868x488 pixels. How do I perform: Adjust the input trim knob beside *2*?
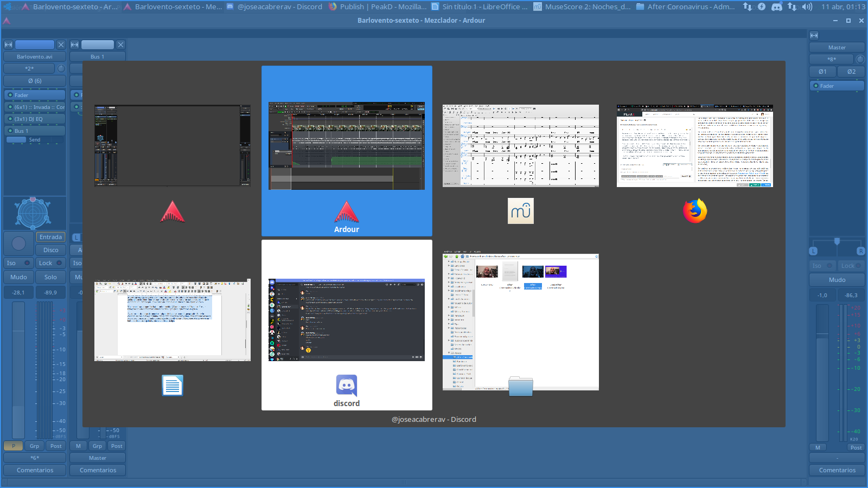61,68
